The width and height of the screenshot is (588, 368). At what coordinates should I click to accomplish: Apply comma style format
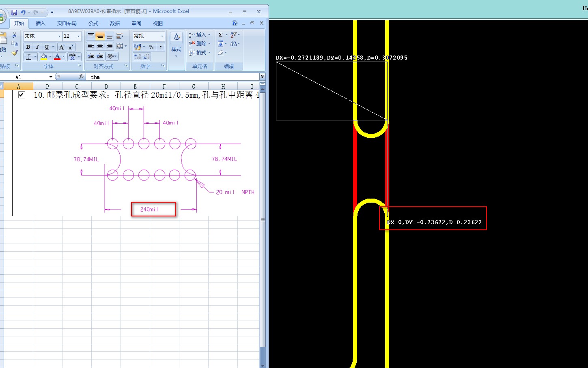click(161, 47)
